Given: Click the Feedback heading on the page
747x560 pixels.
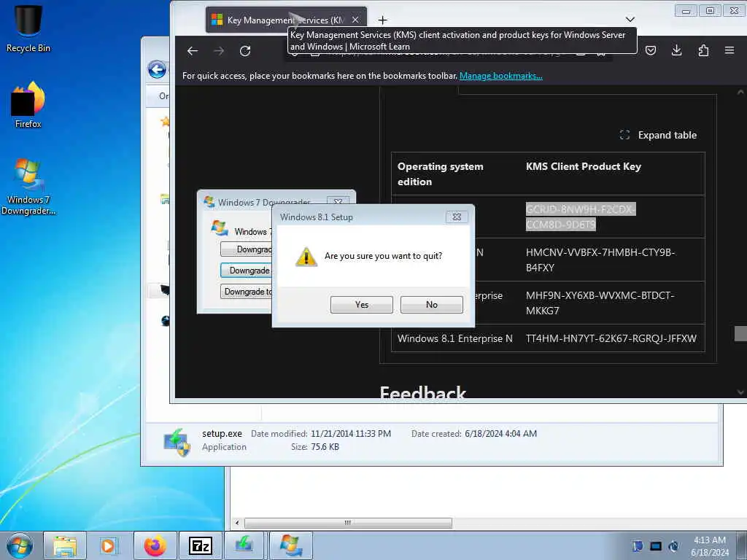Looking at the screenshot, I should [x=422, y=392].
